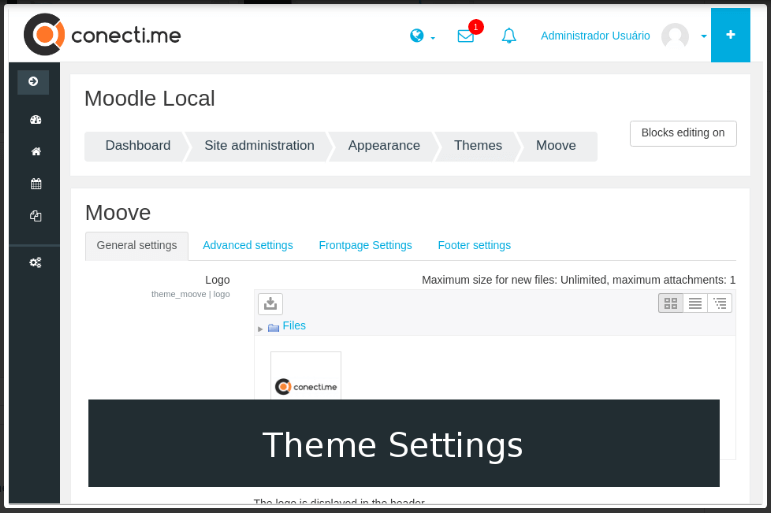Switch to the Advanced settings tab

(x=248, y=245)
